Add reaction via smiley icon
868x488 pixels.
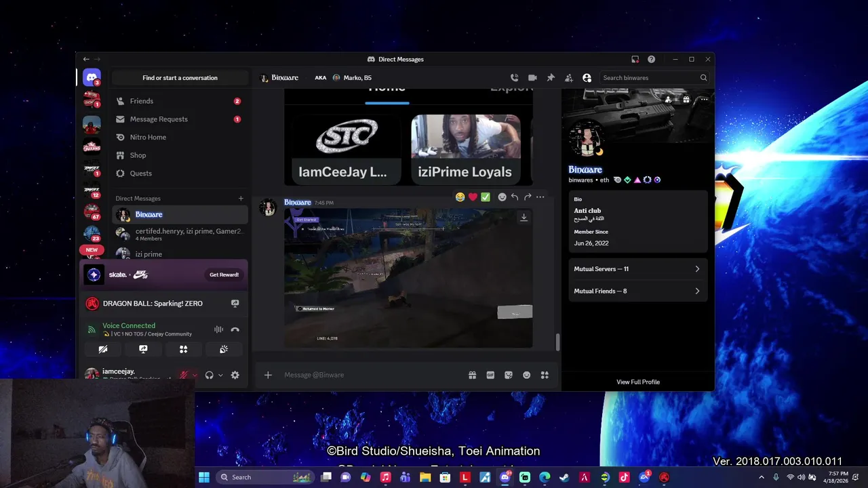click(x=502, y=197)
